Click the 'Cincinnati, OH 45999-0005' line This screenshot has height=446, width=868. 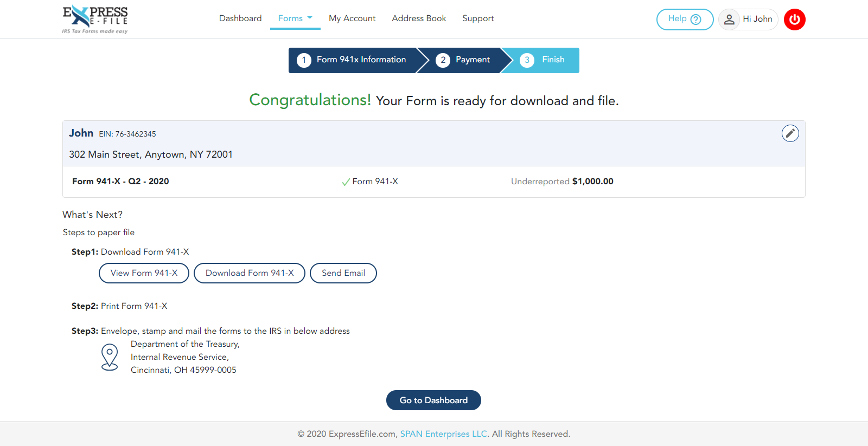tap(183, 370)
